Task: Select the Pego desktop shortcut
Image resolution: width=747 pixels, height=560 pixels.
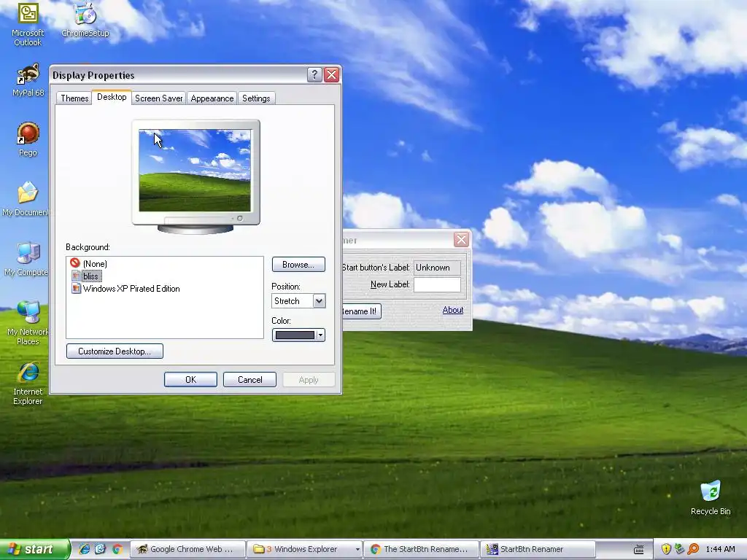Action: coord(28,139)
